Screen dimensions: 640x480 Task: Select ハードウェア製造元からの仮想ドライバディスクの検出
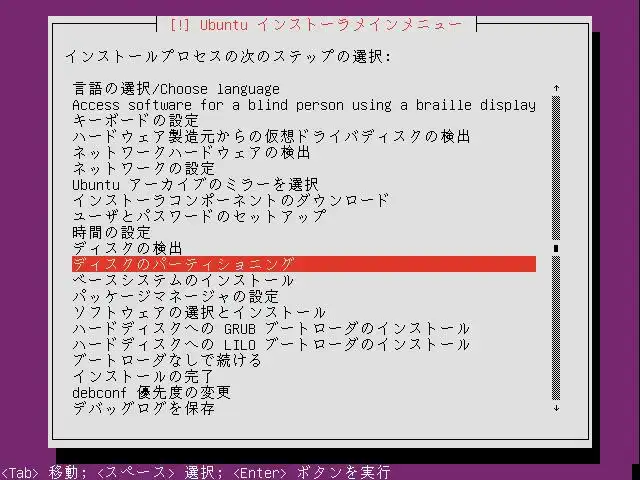coord(271,137)
